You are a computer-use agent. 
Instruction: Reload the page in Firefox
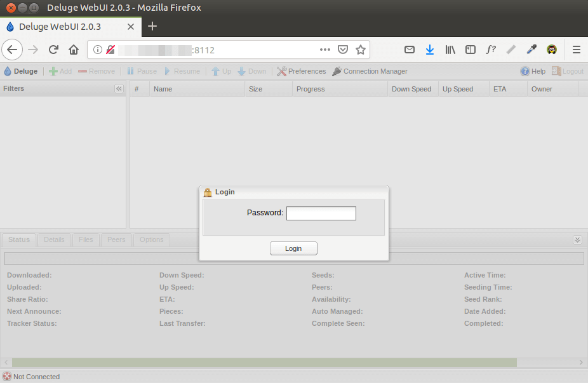(x=53, y=50)
